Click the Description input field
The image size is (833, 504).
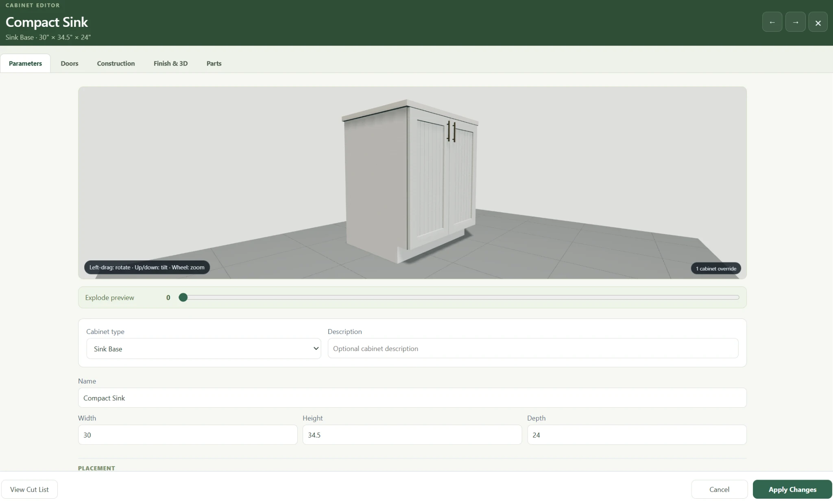pos(533,348)
